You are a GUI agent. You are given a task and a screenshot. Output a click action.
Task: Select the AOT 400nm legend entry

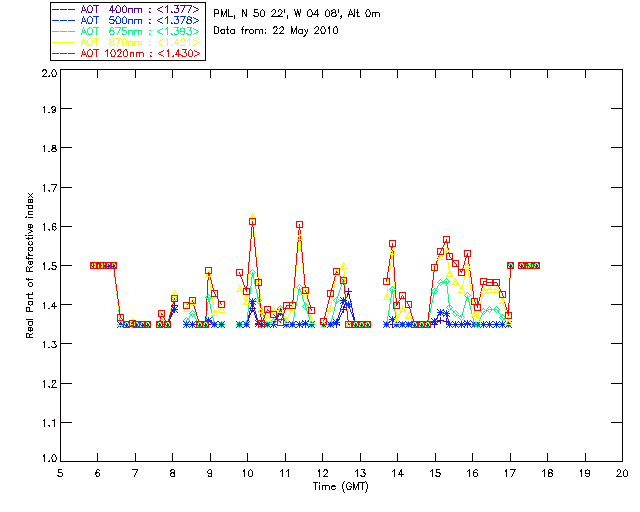point(126,9)
